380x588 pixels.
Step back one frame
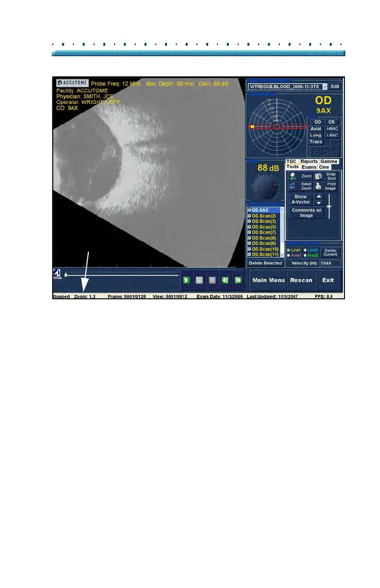(225, 280)
